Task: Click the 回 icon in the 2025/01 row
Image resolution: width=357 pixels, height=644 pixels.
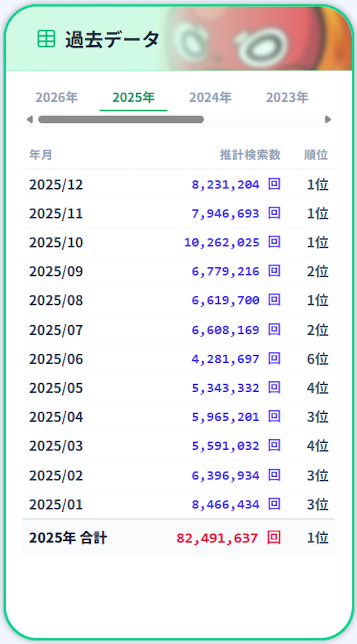Action: click(x=274, y=504)
